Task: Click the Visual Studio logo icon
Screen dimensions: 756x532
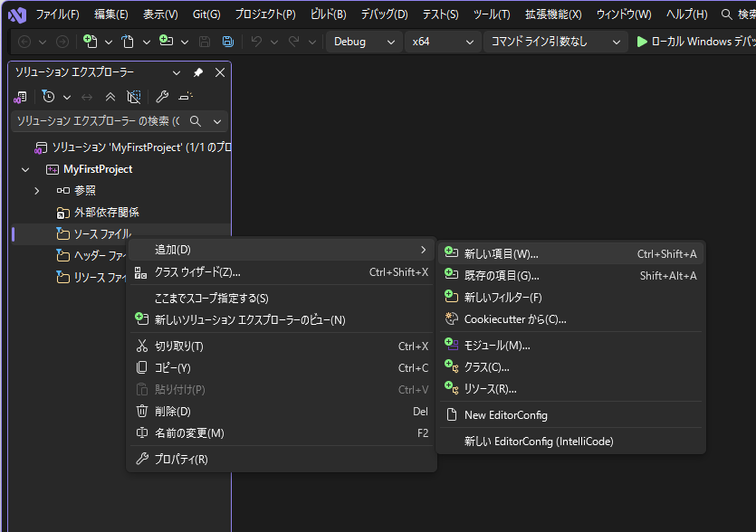Action: click(17, 15)
